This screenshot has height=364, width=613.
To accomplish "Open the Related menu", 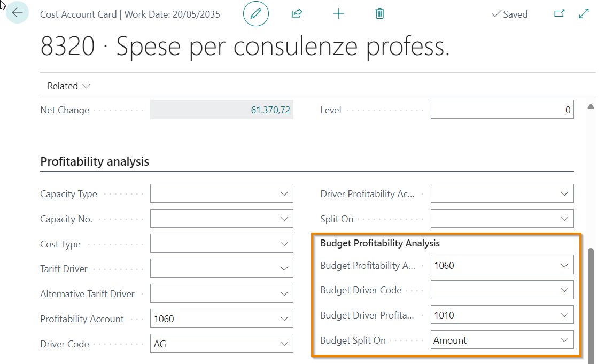I will tap(68, 86).
